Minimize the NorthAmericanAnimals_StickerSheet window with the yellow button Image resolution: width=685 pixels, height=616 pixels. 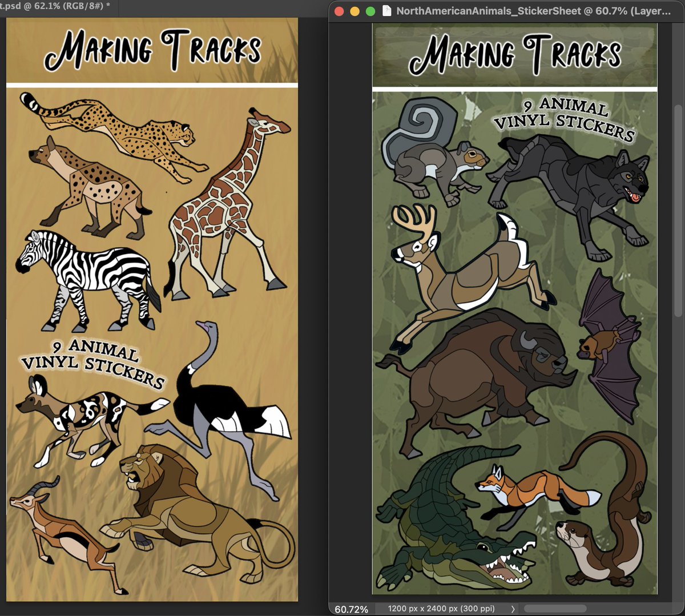pyautogui.click(x=354, y=11)
